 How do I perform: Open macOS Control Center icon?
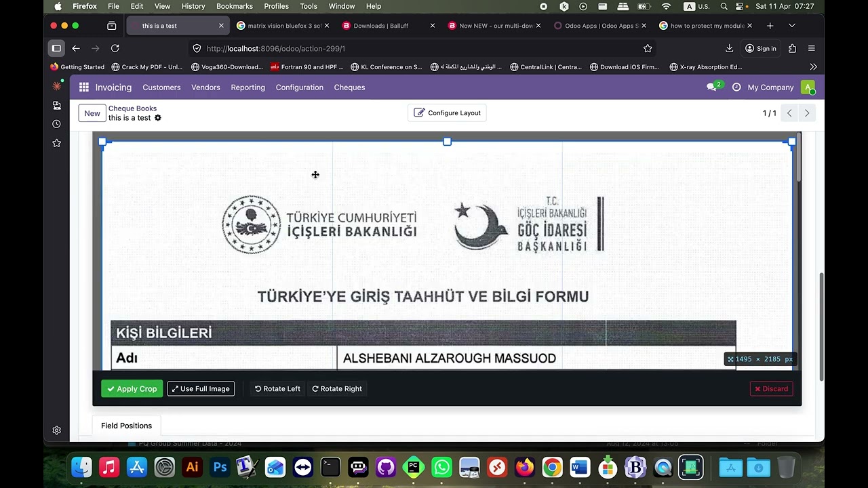pyautogui.click(x=741, y=6)
